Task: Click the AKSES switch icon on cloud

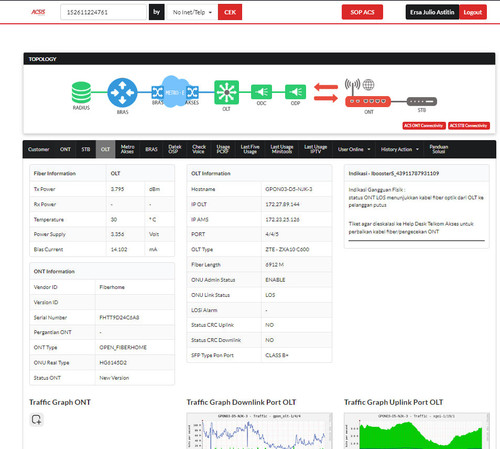Action: (x=192, y=92)
